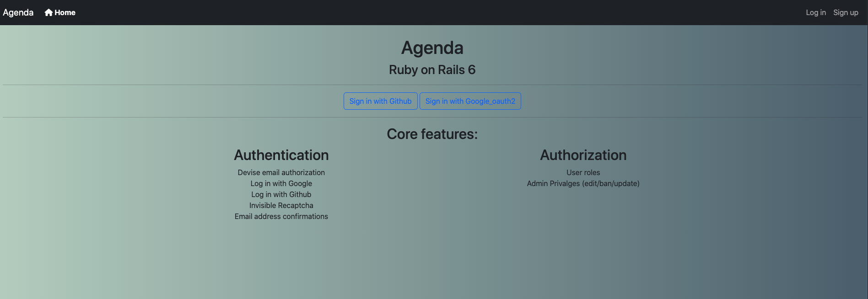The width and height of the screenshot is (868, 299).
Task: Click the Authentication section heading
Action: click(281, 155)
